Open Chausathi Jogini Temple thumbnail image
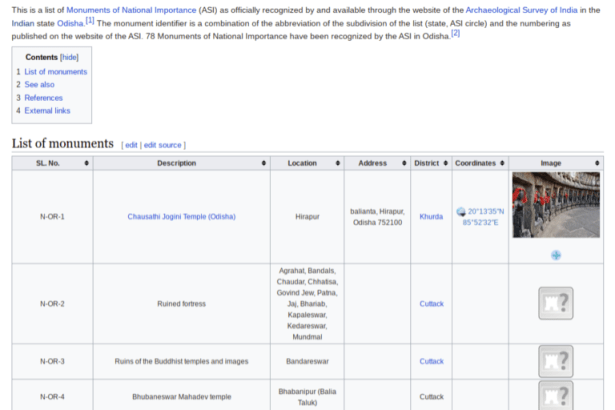 556,205
